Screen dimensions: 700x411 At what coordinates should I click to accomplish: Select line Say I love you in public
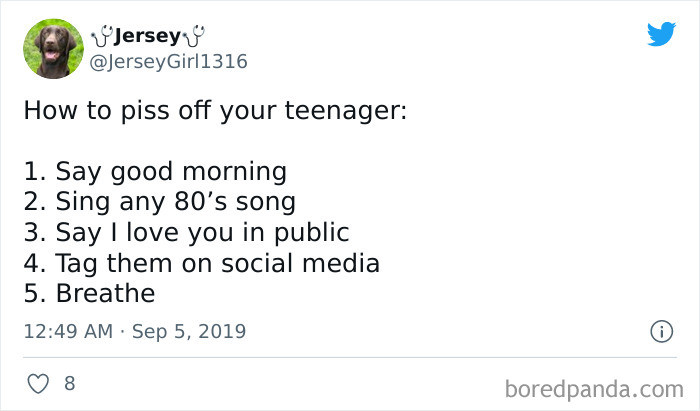202,232
